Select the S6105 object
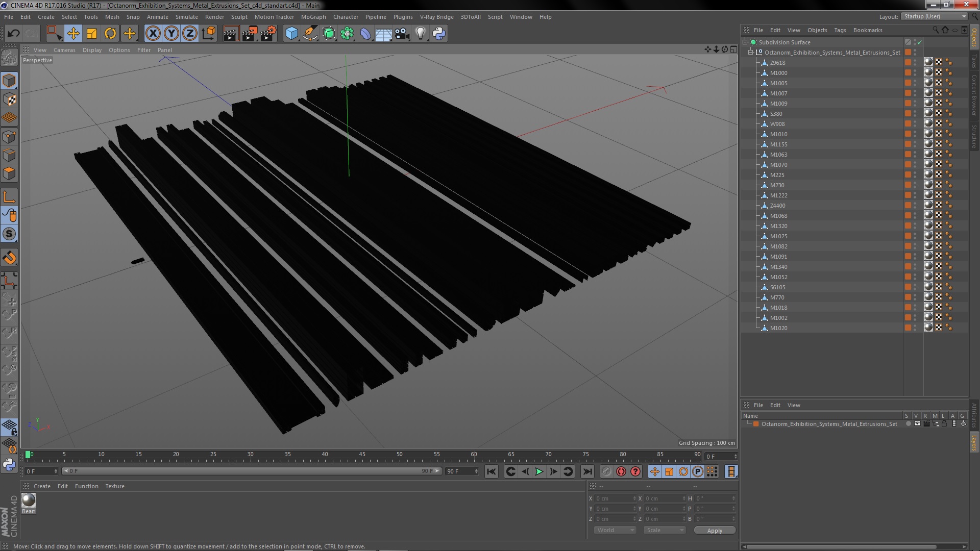Image resolution: width=980 pixels, height=551 pixels. (x=777, y=287)
